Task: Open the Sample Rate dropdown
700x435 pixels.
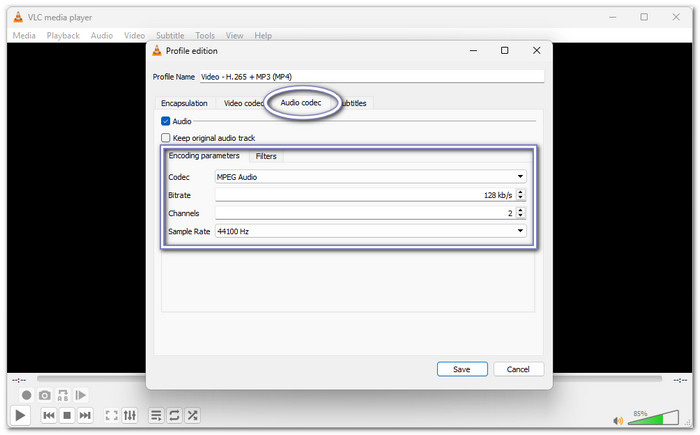Action: [x=371, y=231]
